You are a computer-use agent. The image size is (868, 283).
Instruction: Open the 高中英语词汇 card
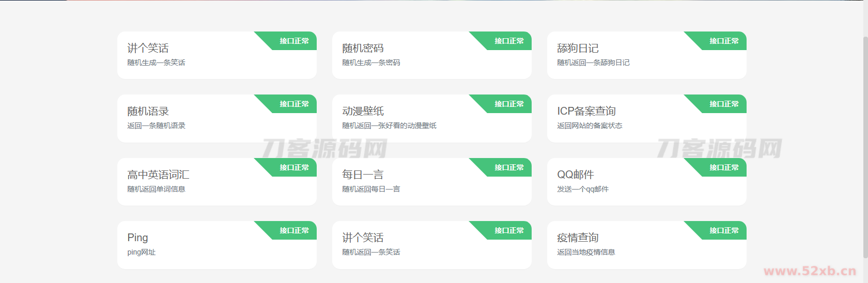[x=158, y=175]
